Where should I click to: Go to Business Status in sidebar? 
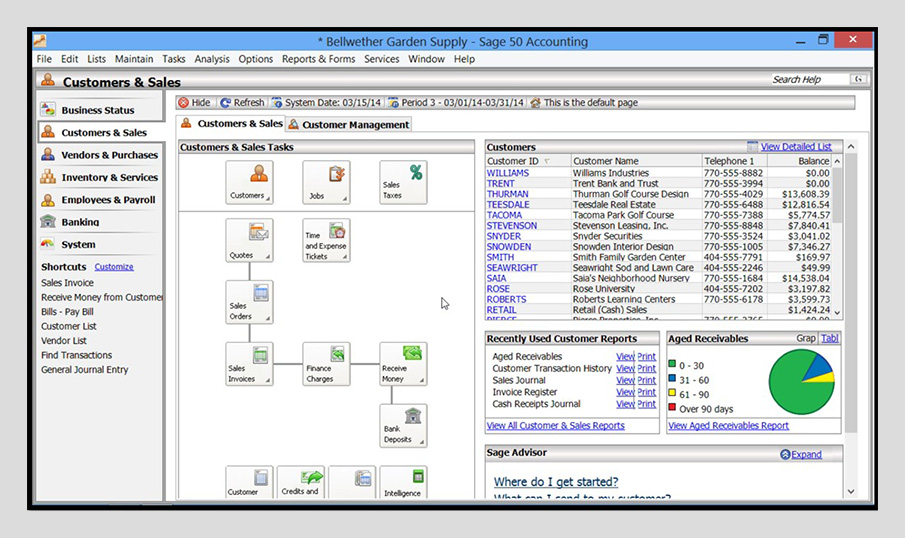tap(98, 110)
